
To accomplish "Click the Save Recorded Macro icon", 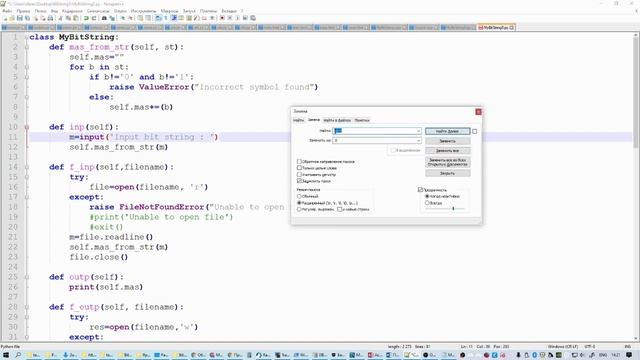I will [253, 18].
